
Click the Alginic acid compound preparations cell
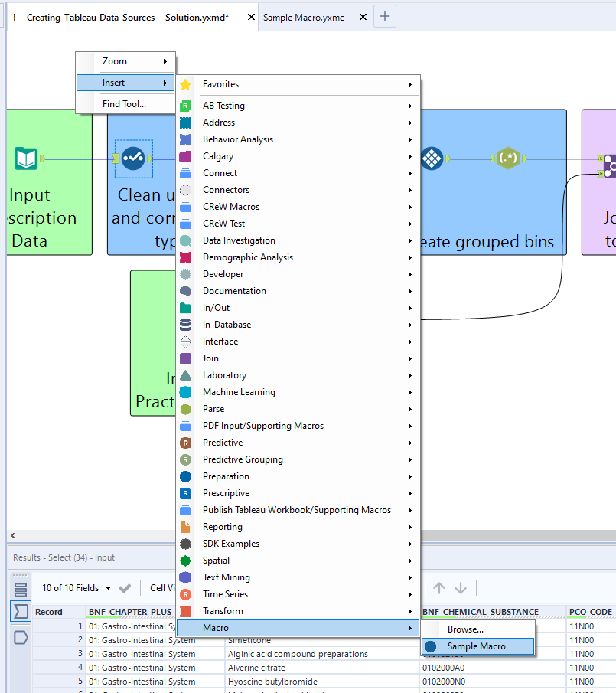pos(322,654)
